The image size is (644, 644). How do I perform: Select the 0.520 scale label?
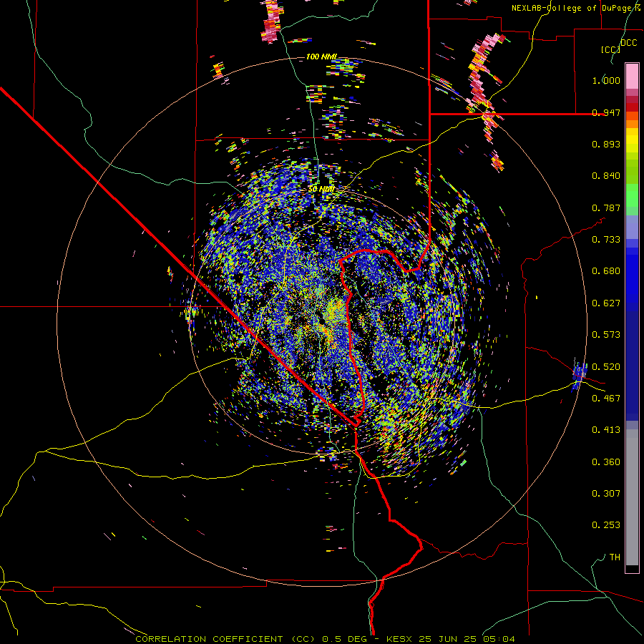tap(606, 367)
